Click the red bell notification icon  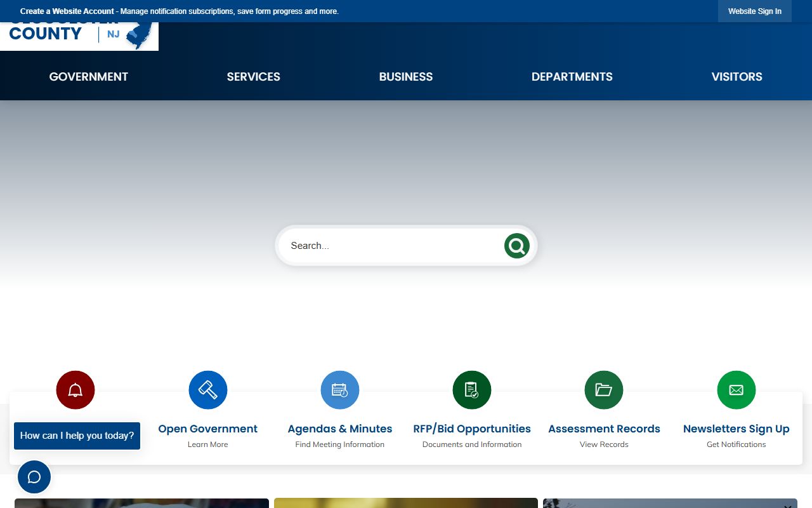[x=75, y=390]
